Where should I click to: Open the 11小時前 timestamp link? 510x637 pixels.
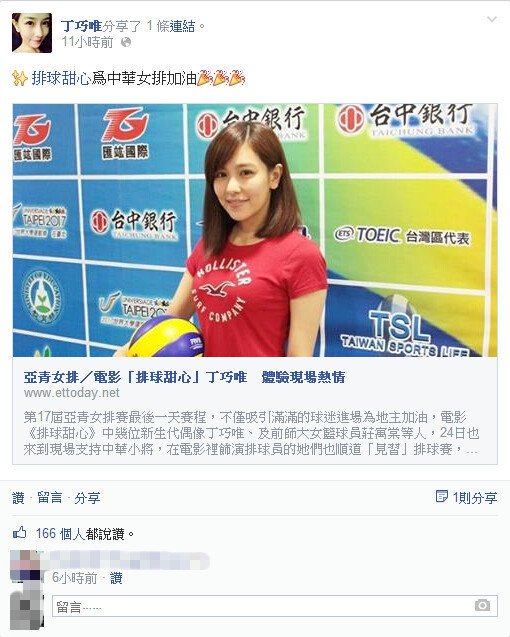(x=87, y=42)
